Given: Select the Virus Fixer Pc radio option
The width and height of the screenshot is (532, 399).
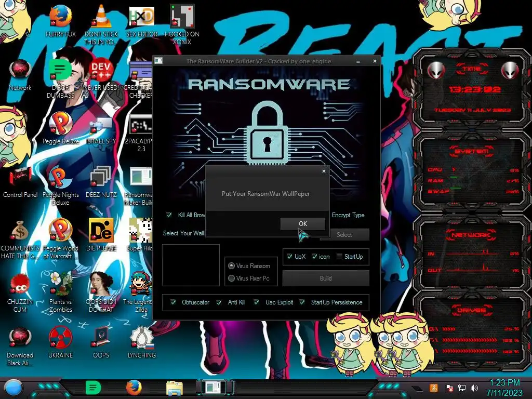Looking at the screenshot, I should point(232,278).
